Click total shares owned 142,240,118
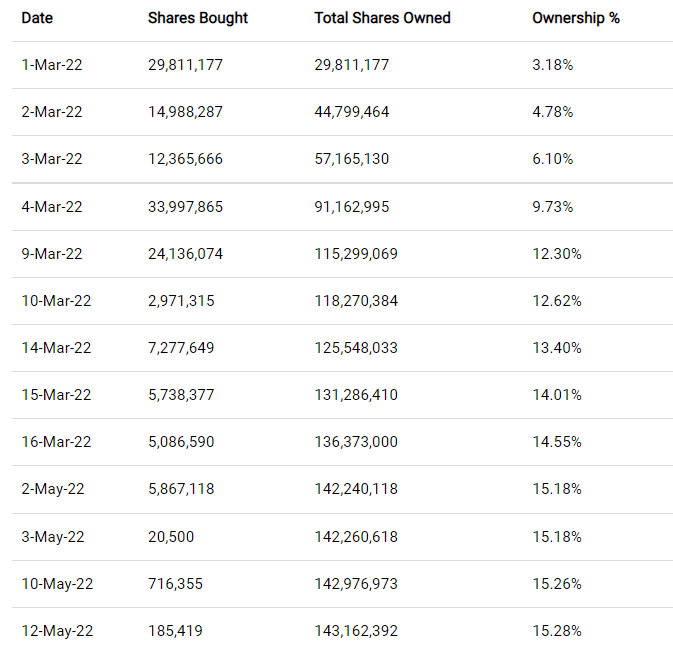This screenshot has height=654, width=673. point(355,489)
